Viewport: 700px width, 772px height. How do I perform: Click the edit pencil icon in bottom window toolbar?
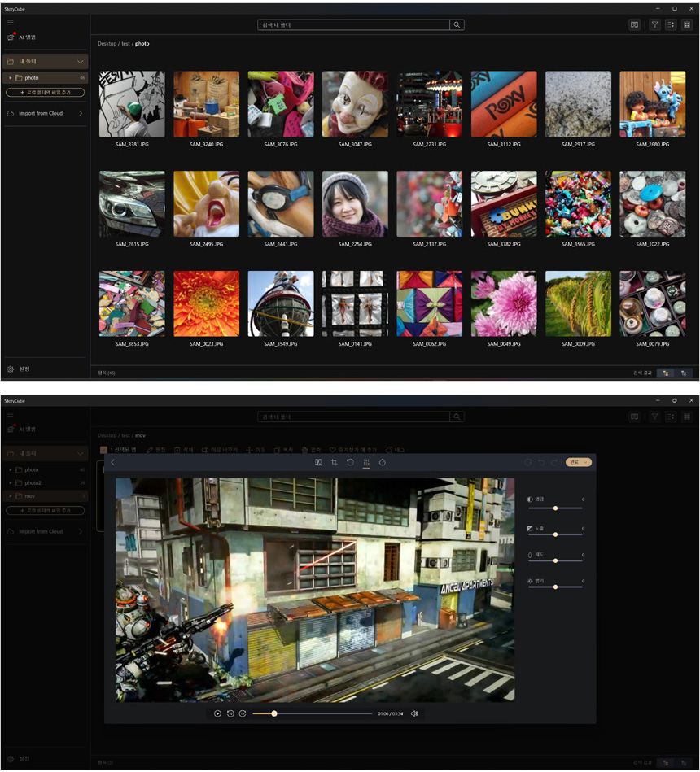coord(150,450)
